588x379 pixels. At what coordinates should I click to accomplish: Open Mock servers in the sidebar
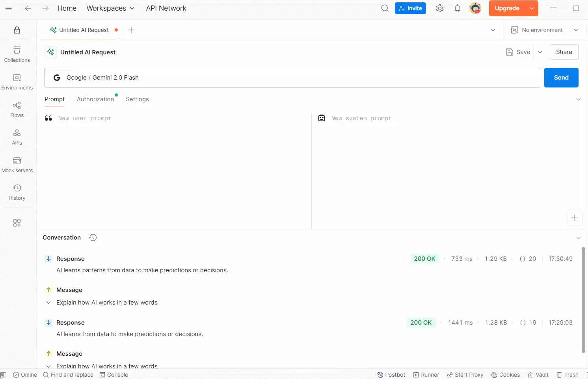pyautogui.click(x=17, y=165)
